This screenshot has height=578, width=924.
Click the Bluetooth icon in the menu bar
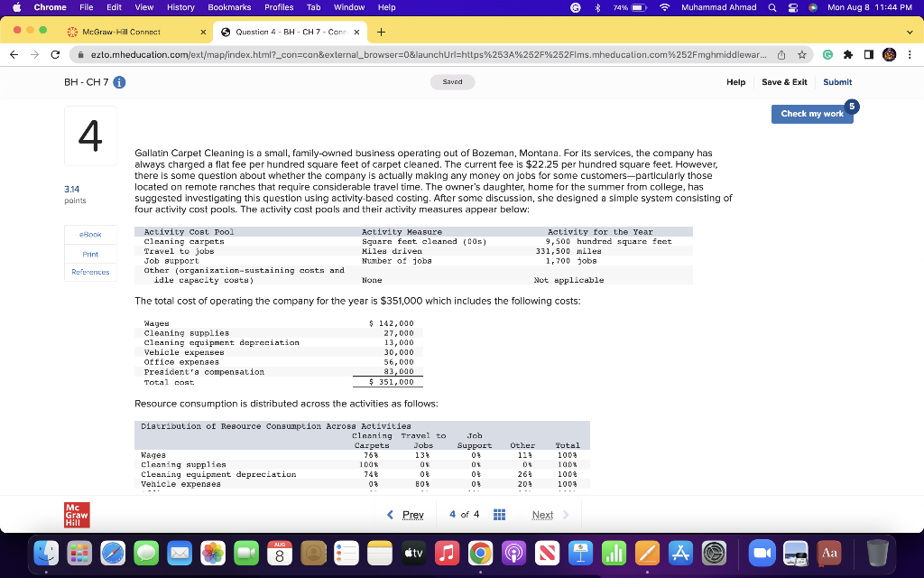(x=598, y=7)
